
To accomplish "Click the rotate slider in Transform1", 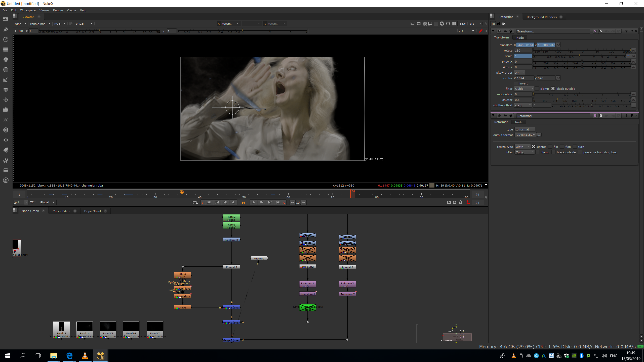I will [582, 51].
